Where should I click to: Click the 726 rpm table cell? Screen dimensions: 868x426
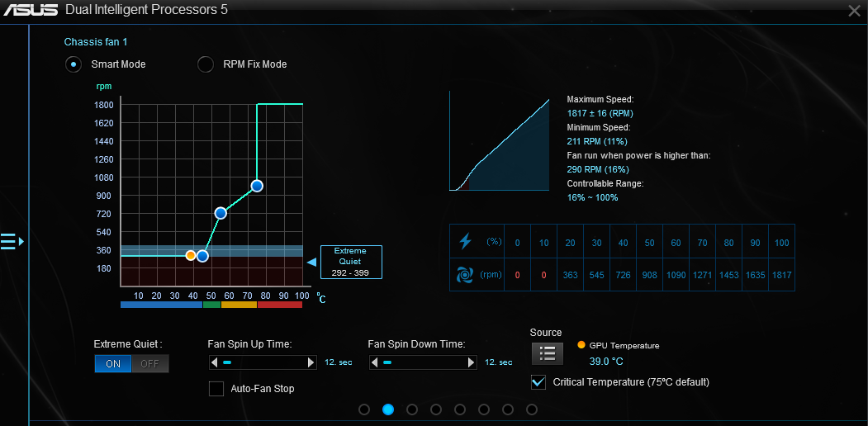(x=624, y=274)
